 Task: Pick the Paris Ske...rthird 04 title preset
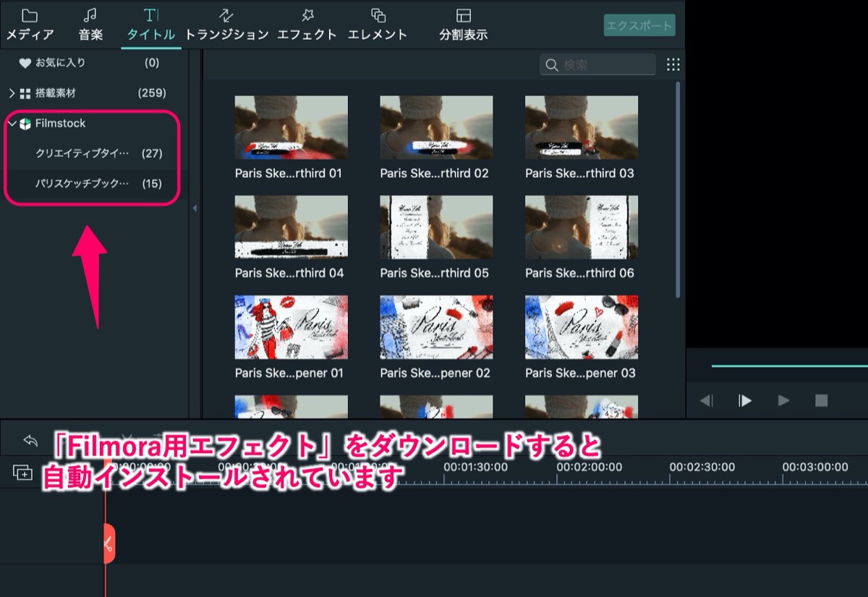[x=291, y=227]
